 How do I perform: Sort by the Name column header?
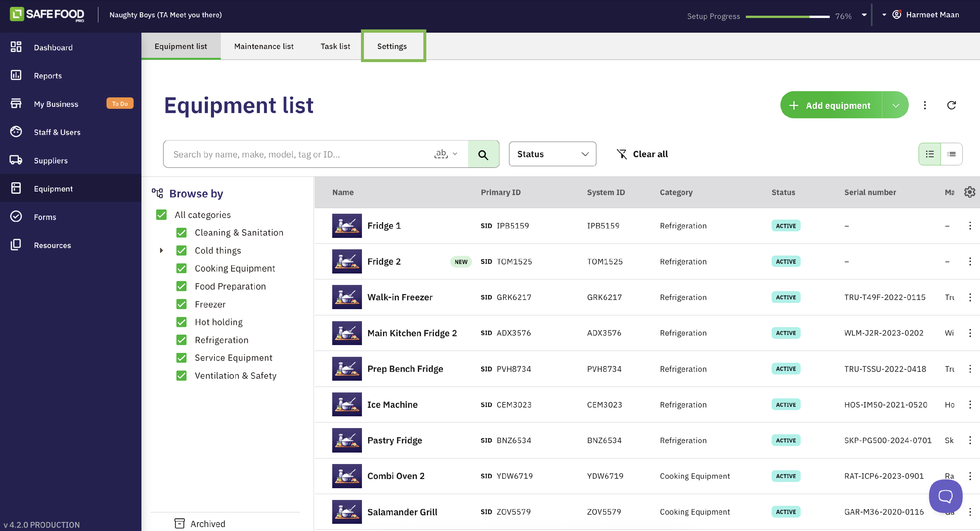coord(343,192)
